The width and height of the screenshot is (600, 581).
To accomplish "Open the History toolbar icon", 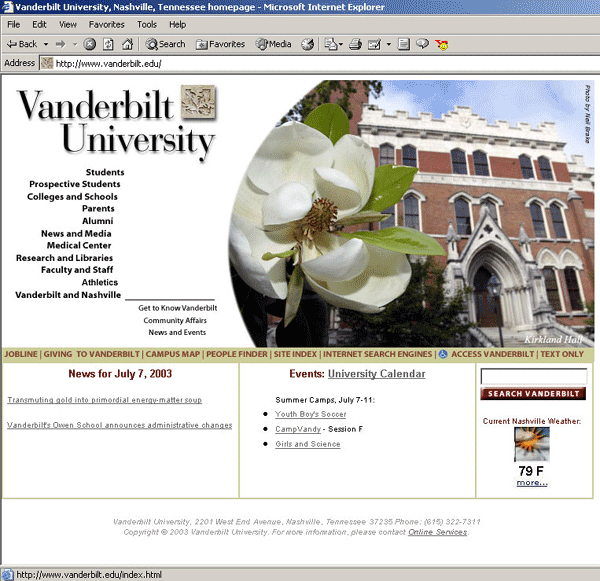I will (x=308, y=44).
